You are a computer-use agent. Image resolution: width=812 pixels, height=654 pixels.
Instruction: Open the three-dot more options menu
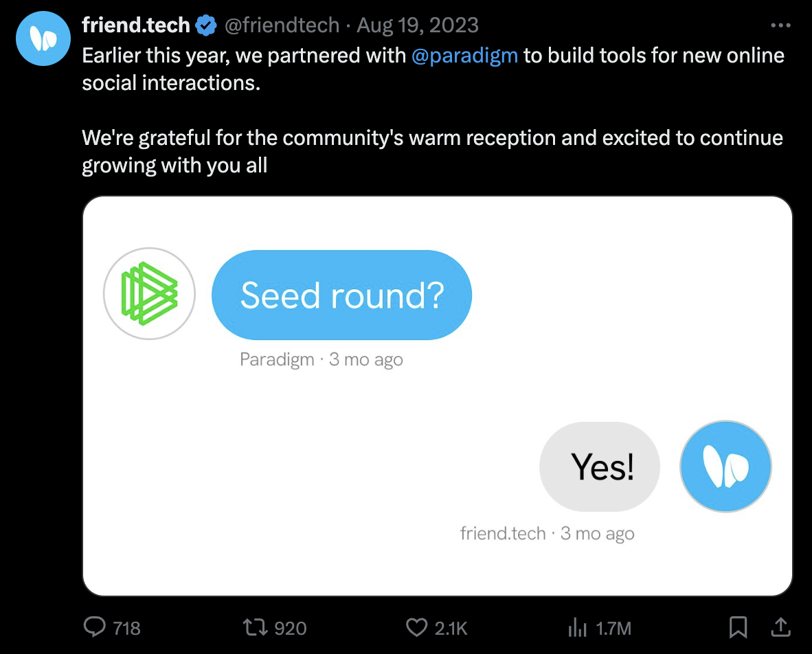tap(780, 25)
